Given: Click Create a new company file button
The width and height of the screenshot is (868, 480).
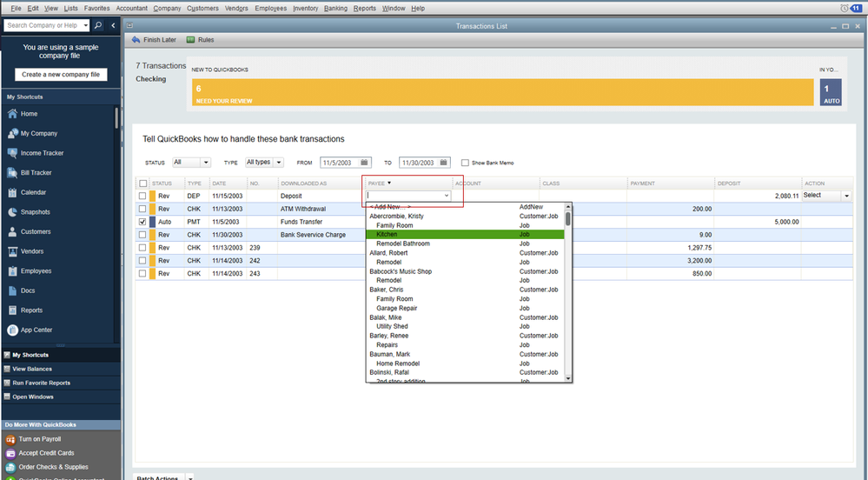Looking at the screenshot, I should coord(61,74).
